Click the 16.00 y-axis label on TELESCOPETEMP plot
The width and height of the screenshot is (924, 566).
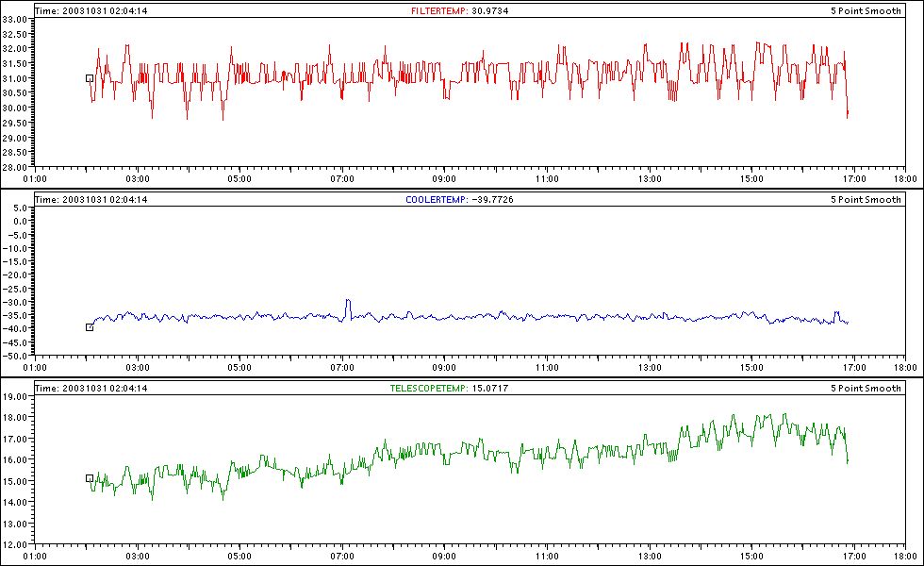click(15, 459)
